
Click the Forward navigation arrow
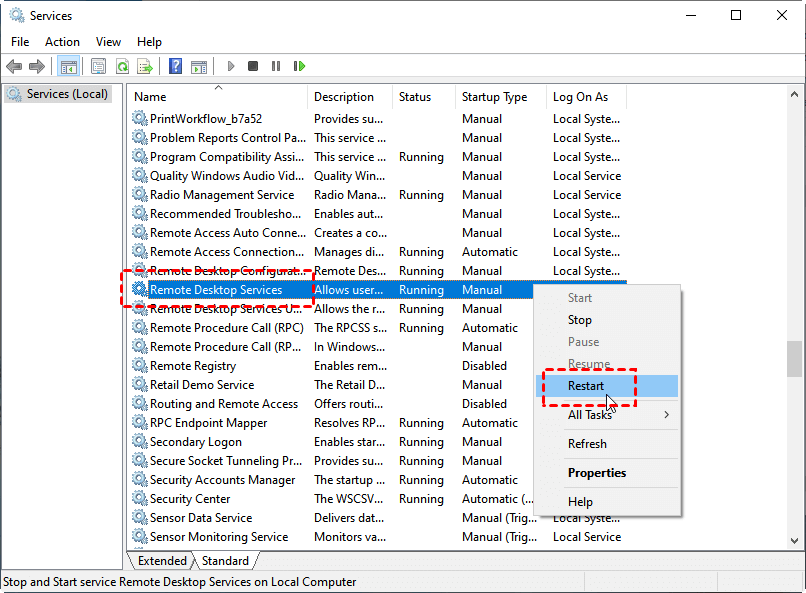(x=37, y=66)
